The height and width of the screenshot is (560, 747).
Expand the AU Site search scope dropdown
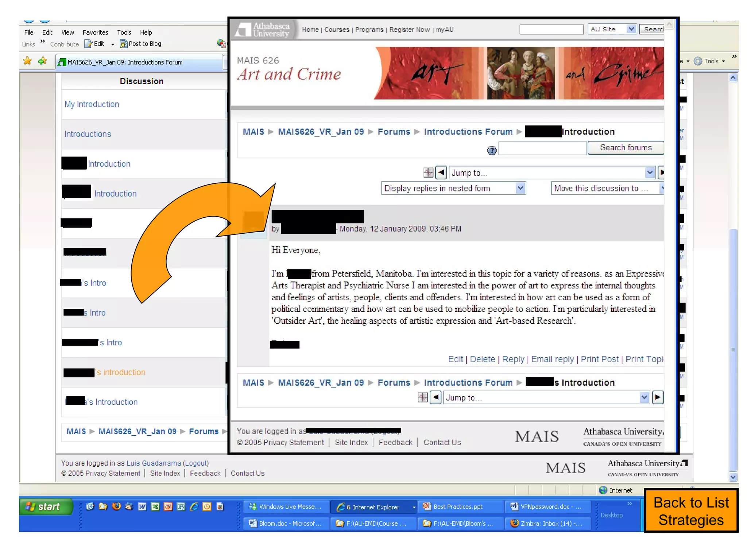[631, 29]
